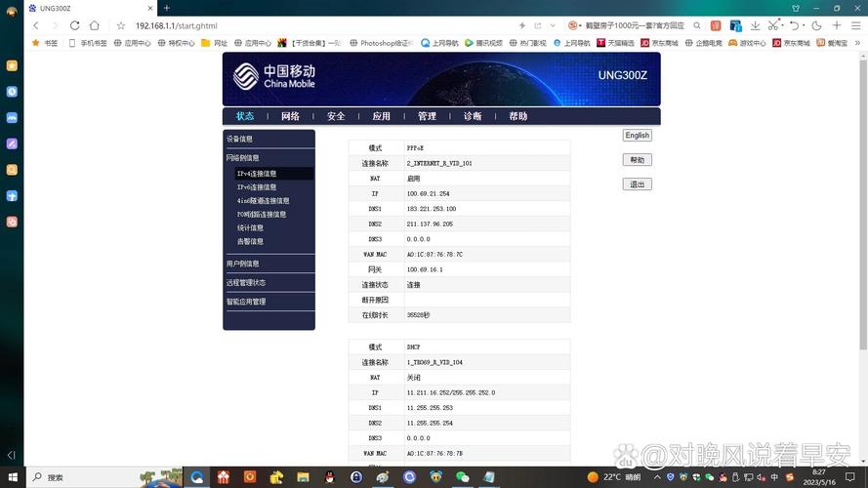Open the 天猫精选 bookmark

(x=615, y=43)
